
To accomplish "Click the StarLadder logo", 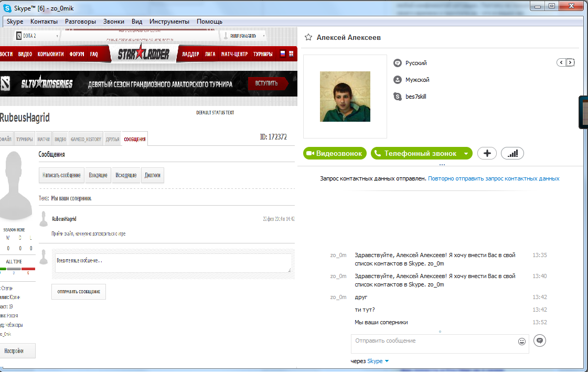I will pyautogui.click(x=144, y=54).
